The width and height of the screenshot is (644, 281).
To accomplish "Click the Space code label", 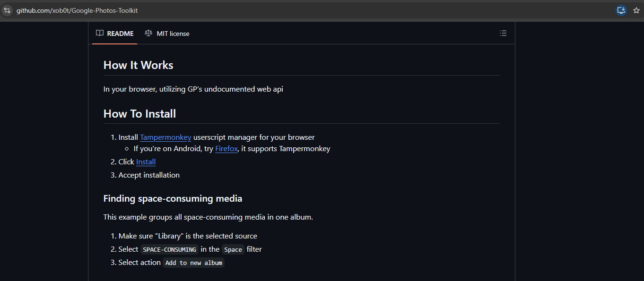I will tap(233, 249).
